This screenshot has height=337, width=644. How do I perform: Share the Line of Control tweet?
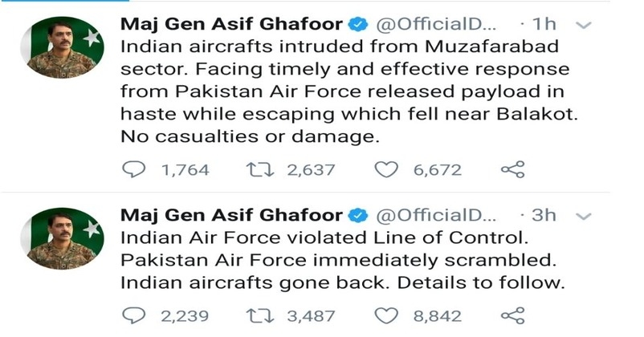point(512,315)
